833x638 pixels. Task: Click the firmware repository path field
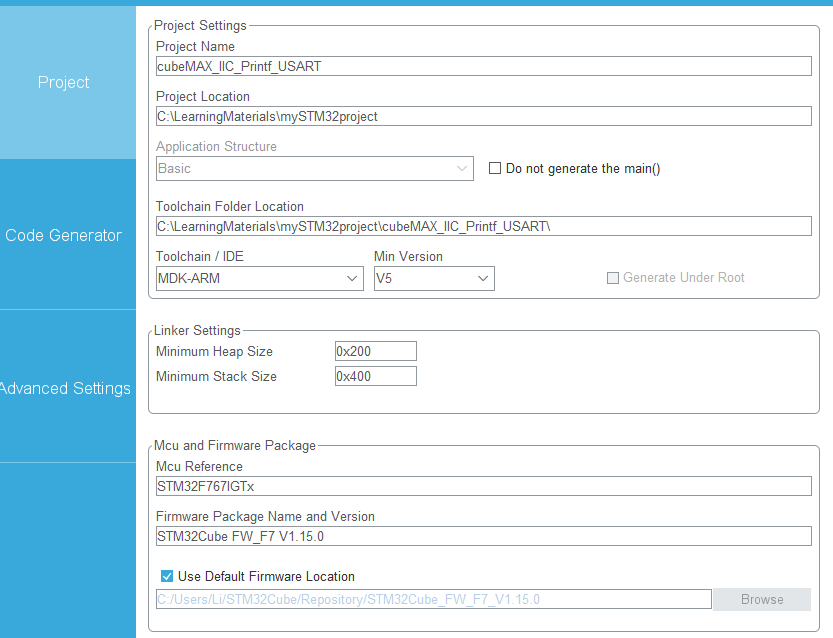(434, 599)
